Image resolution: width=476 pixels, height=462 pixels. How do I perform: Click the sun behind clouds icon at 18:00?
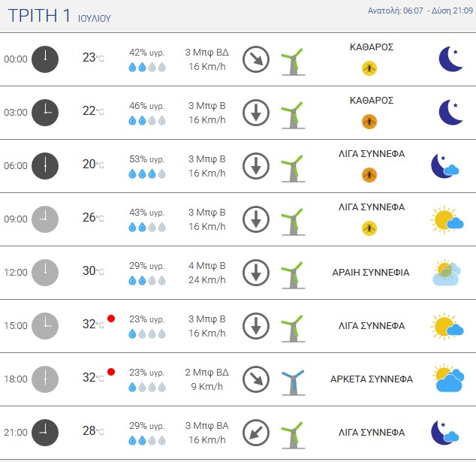tap(448, 379)
